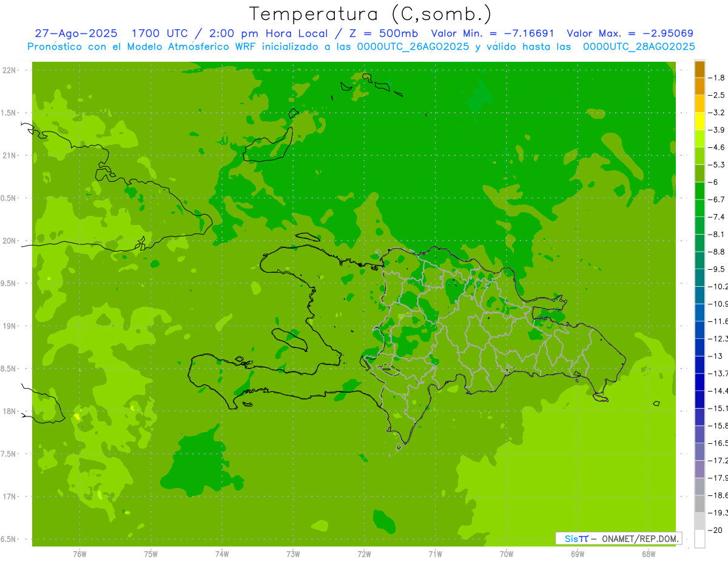Click the 22N latitude axis label
The image size is (728, 562).
point(8,70)
